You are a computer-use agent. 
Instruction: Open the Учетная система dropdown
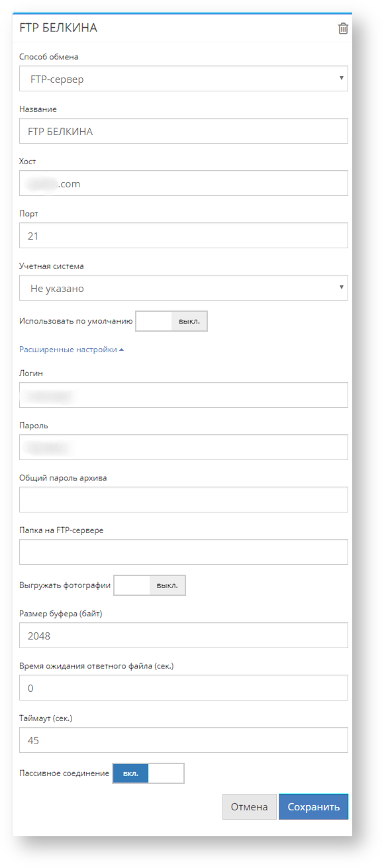[183, 288]
